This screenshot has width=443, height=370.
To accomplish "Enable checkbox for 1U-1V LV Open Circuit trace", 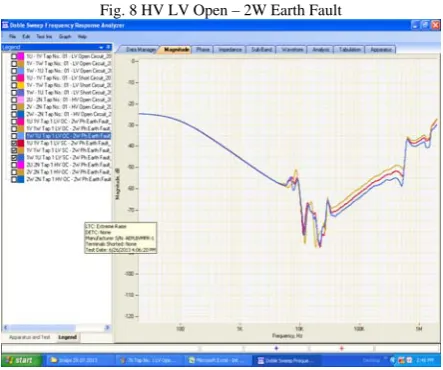I will point(14,56).
